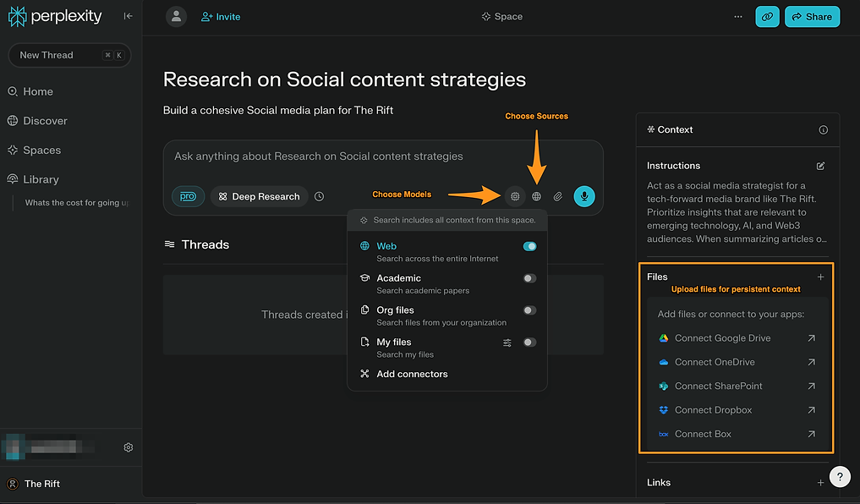Invite members to the space
This screenshot has height=504, width=860.
(x=221, y=16)
